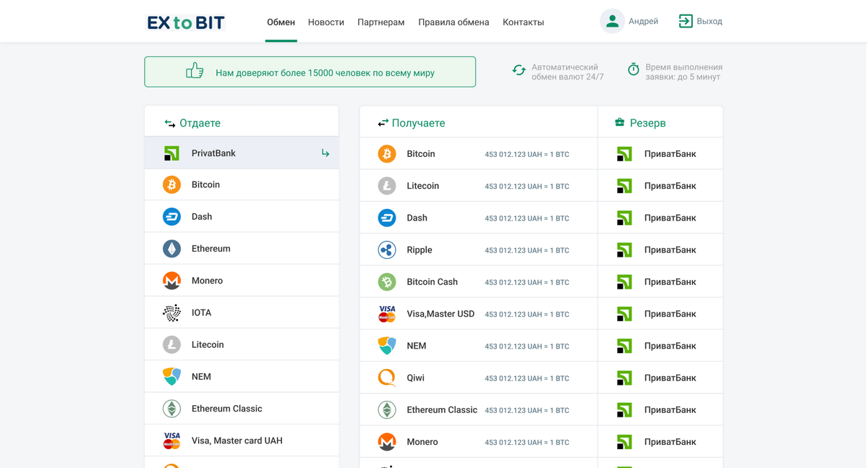Choose Qiwi icon in Получаете list

[x=387, y=378]
